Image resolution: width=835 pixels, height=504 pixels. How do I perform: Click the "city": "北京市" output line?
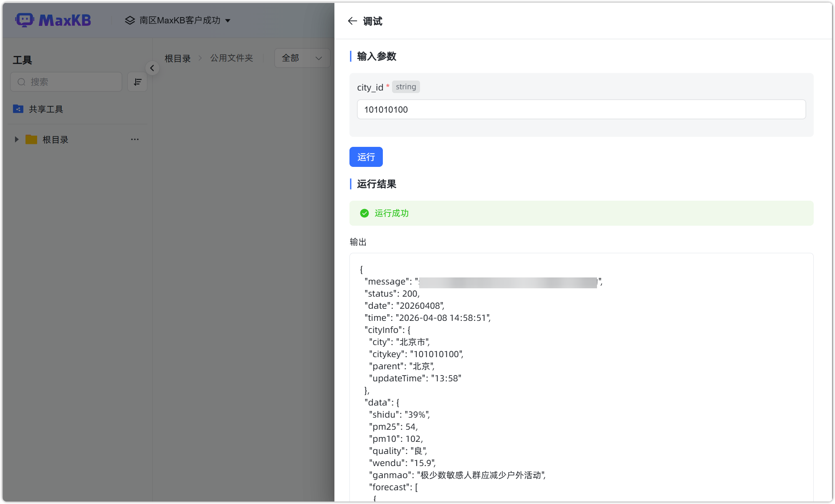pyautogui.click(x=399, y=342)
